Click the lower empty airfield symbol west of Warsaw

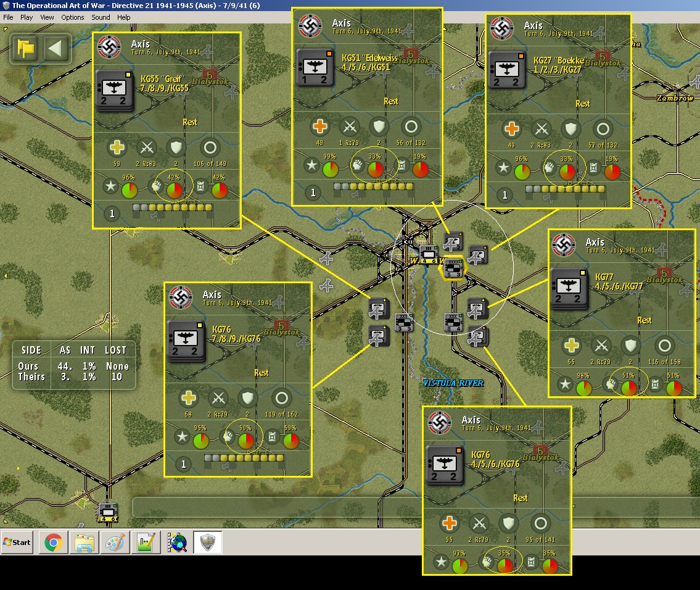pos(326,285)
